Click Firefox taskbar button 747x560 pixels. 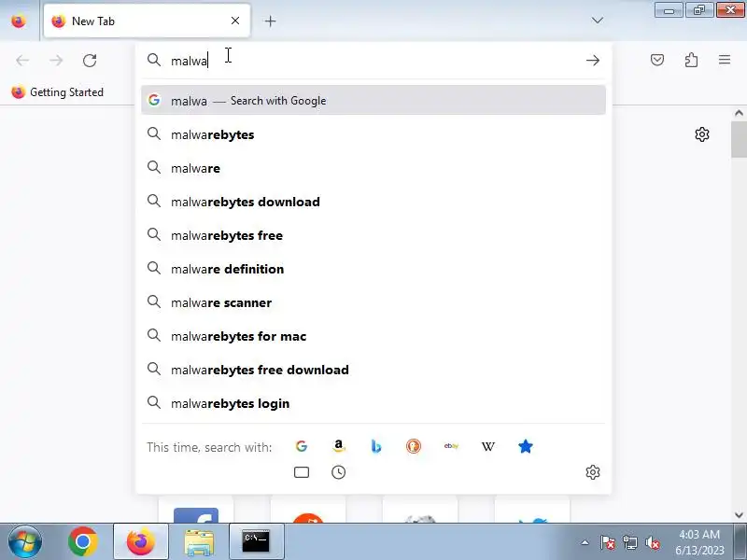pos(141,542)
